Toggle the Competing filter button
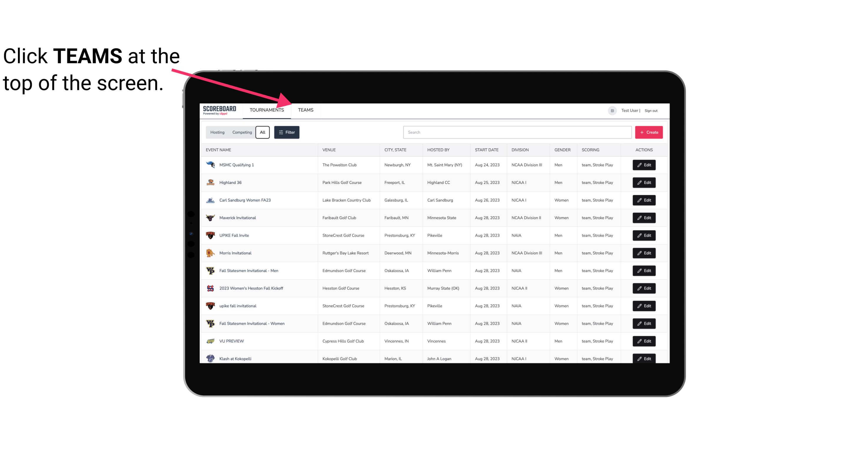 click(x=242, y=132)
